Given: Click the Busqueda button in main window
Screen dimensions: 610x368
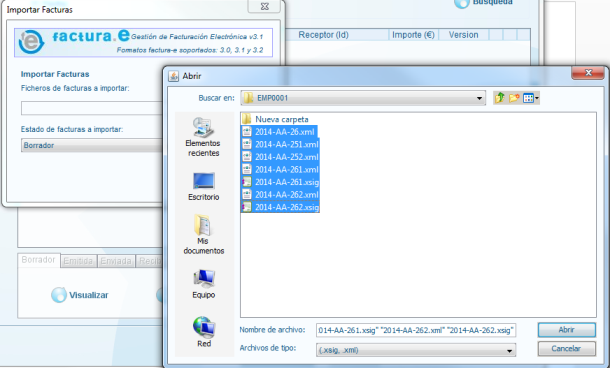Looking at the screenshot, I should [x=484, y=3].
